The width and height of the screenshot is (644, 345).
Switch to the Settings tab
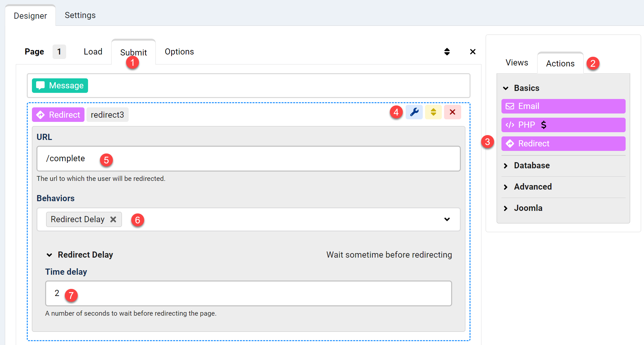[x=80, y=15]
